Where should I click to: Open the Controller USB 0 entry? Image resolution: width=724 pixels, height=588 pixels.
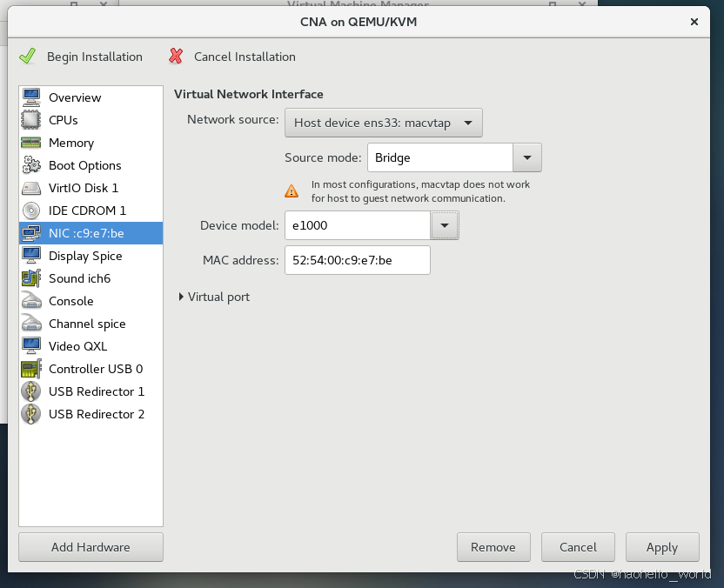tap(91, 369)
